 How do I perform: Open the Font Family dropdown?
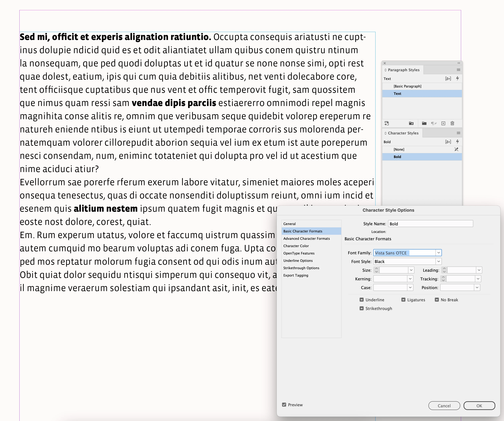(x=438, y=253)
